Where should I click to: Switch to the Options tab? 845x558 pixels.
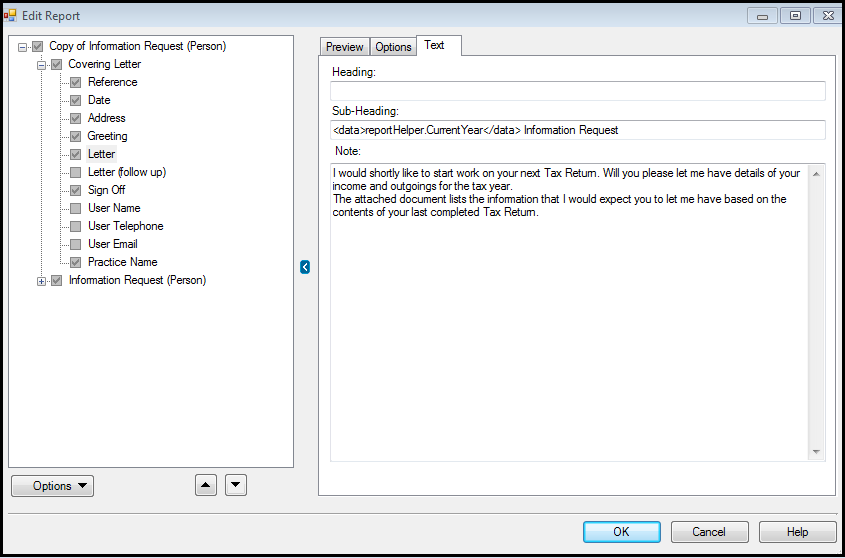point(393,47)
